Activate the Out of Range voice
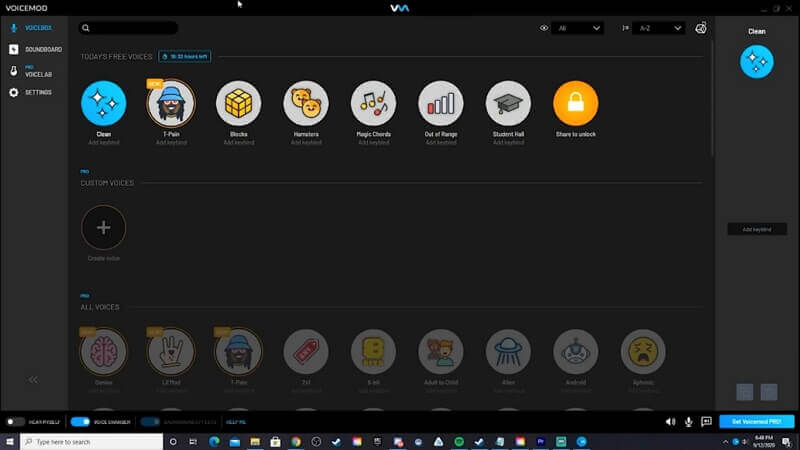Image resolution: width=800 pixels, height=450 pixels. coord(441,103)
